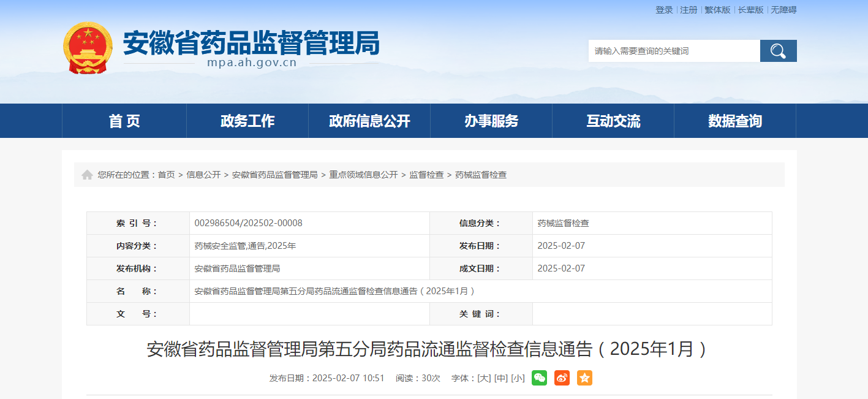The image size is (868, 399).
Task: Click 安徽省药品监督管理局 breadcrumb link
Action: (275, 175)
